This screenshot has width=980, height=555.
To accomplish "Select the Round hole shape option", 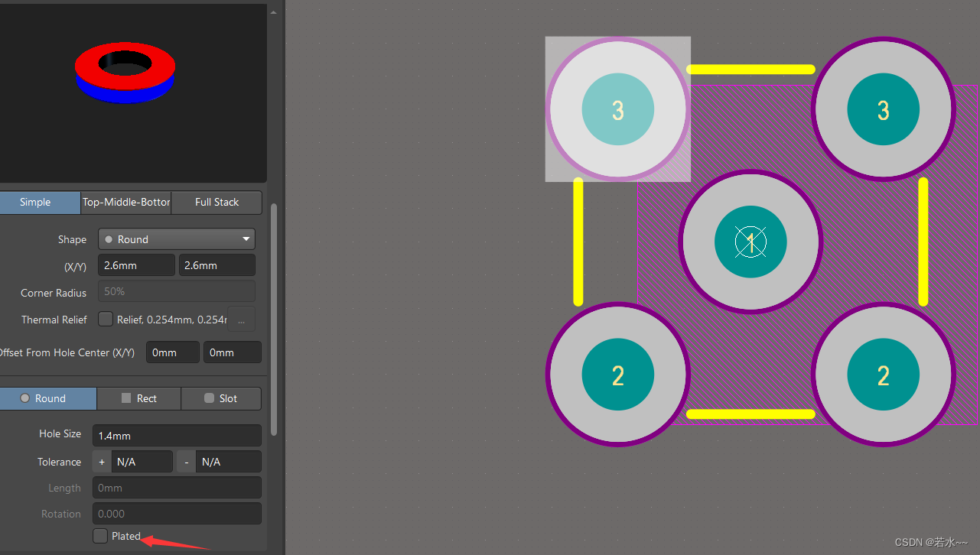I will 47,398.
